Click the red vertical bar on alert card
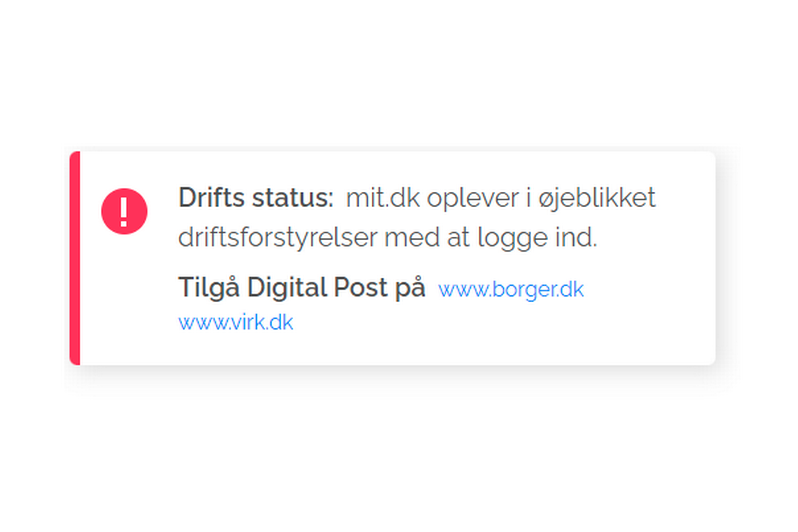The height and width of the screenshot is (532, 798). click(x=75, y=258)
